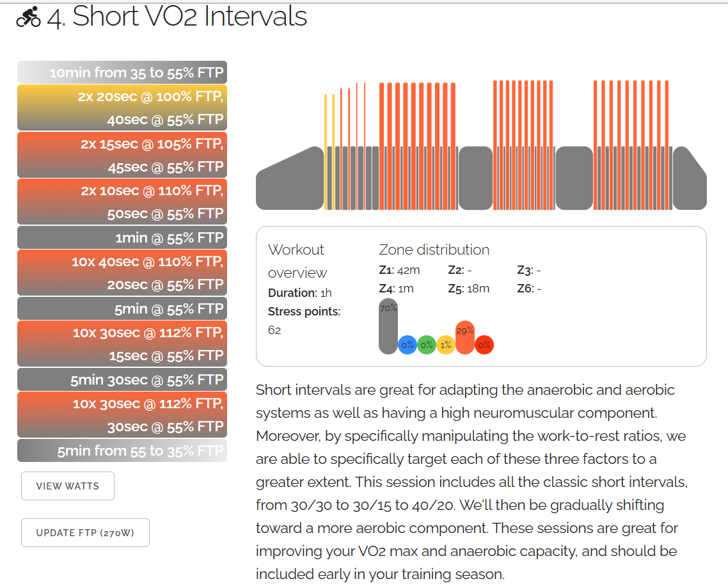Select the yellow 2x 20sec @ 100% FTP step
The height and width of the screenshot is (588, 728).
[122, 107]
